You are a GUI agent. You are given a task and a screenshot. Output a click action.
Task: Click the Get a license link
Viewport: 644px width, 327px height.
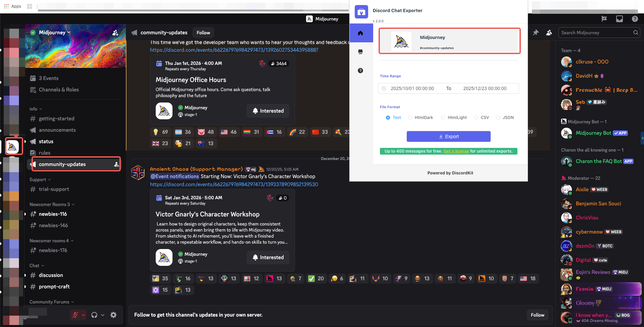[x=456, y=151]
